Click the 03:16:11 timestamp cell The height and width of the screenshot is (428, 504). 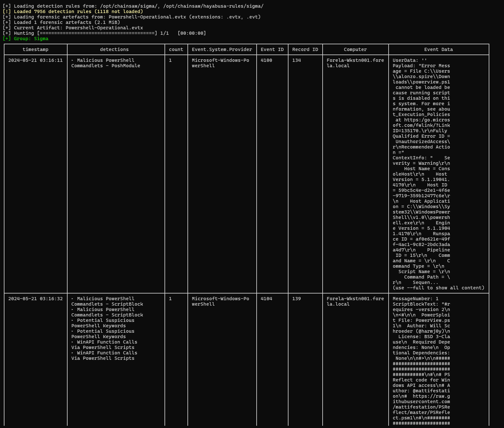pyautogui.click(x=35, y=60)
